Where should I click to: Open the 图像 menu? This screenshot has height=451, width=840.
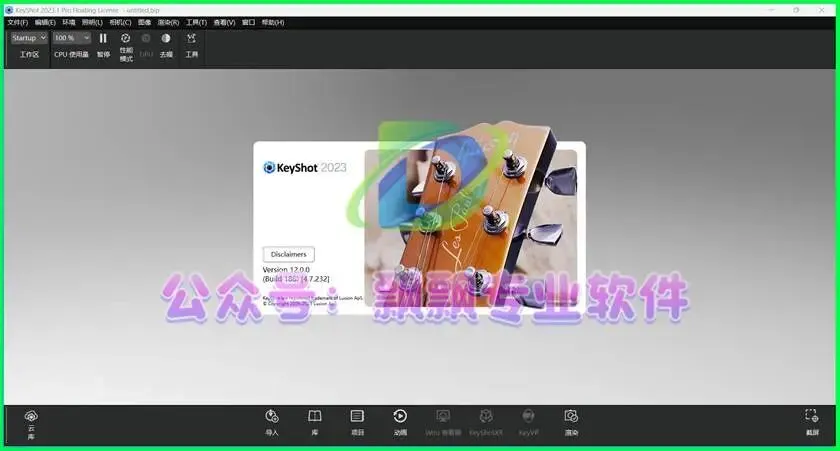click(x=144, y=22)
